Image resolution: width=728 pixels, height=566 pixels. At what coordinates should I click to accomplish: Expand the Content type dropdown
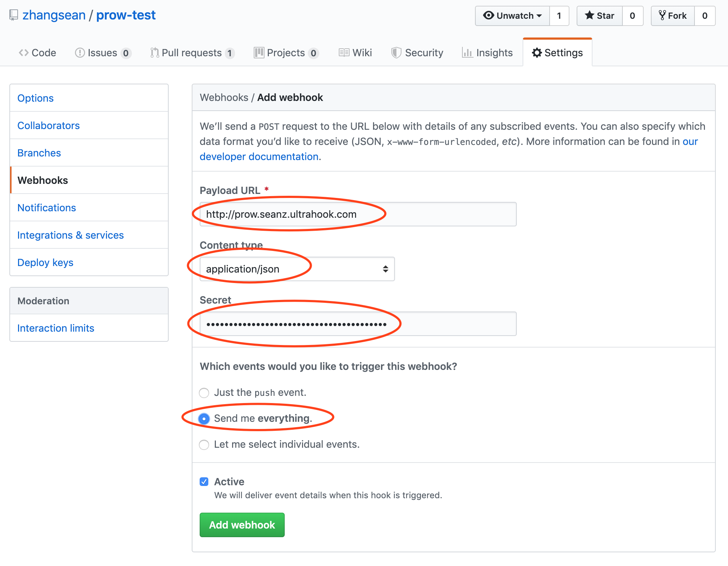coord(297,269)
